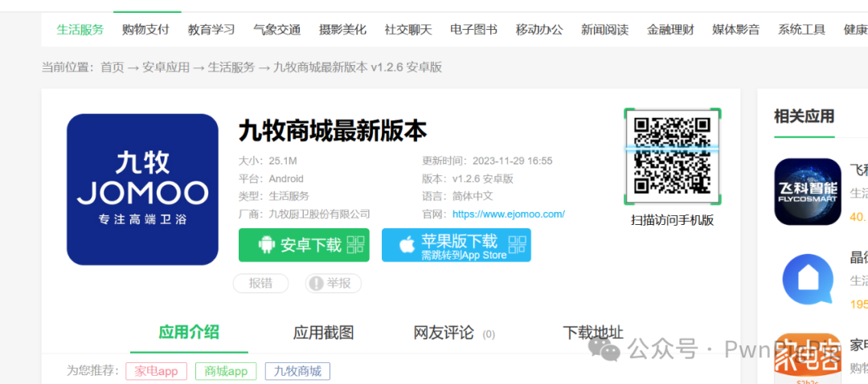Open the orange 家电客 app icon
868x384 pixels.
click(x=808, y=358)
